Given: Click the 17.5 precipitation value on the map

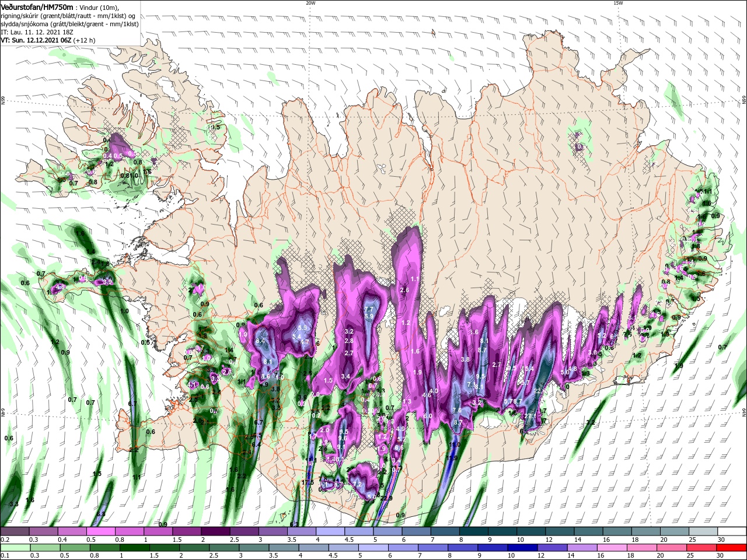Looking at the screenshot, I should click(x=308, y=482).
